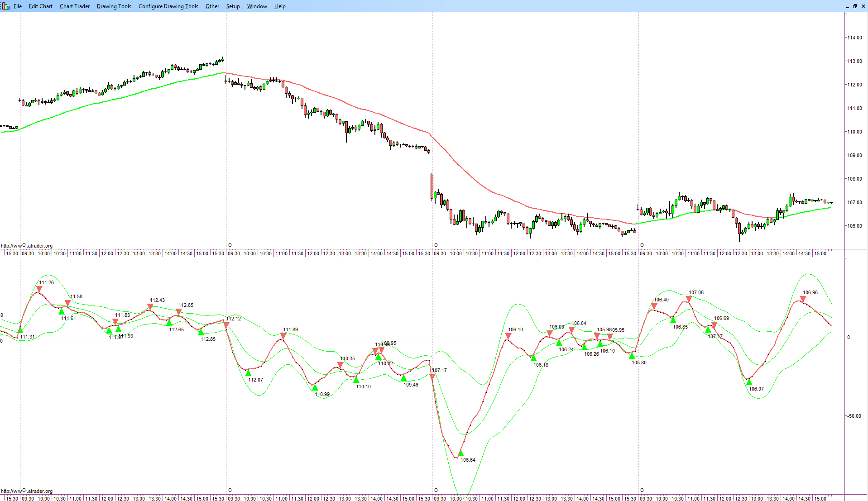Click the red sell triangle at 106.96
This screenshot has width=868, height=501.
(803, 299)
